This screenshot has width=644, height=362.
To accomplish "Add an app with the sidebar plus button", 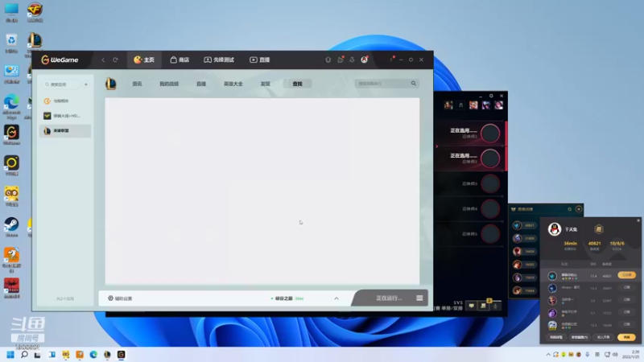I will coord(86,84).
